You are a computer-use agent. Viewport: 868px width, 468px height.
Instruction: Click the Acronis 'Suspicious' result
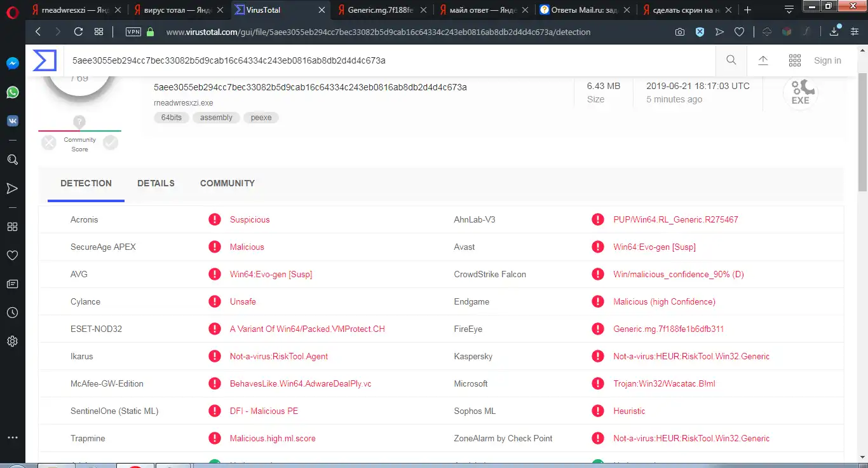click(x=250, y=219)
